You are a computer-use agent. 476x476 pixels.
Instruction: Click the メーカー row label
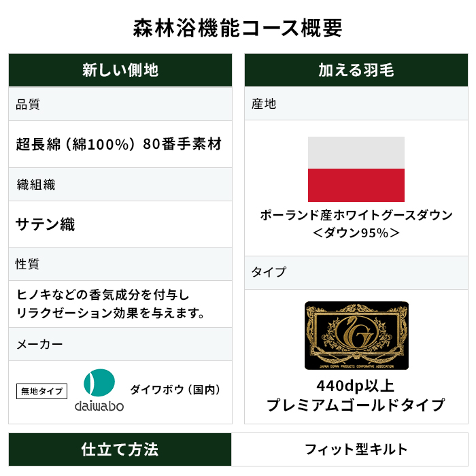(x=39, y=344)
